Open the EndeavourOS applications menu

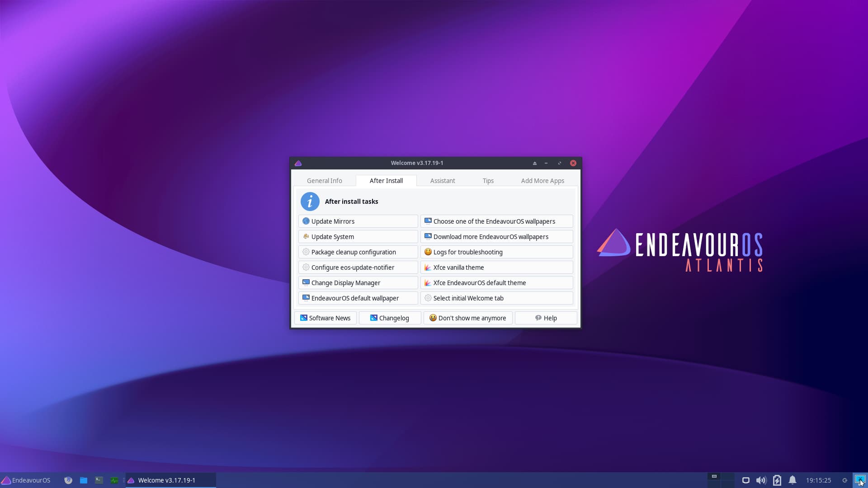pyautogui.click(x=26, y=480)
